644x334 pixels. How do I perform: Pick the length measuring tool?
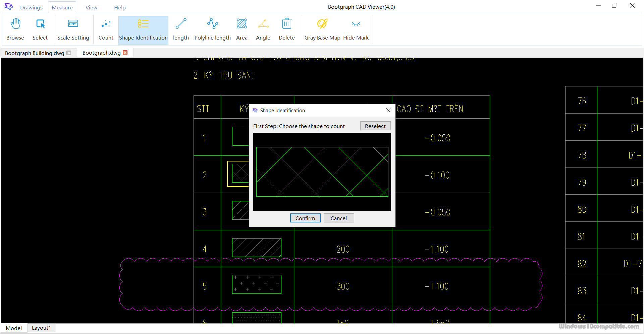click(181, 30)
